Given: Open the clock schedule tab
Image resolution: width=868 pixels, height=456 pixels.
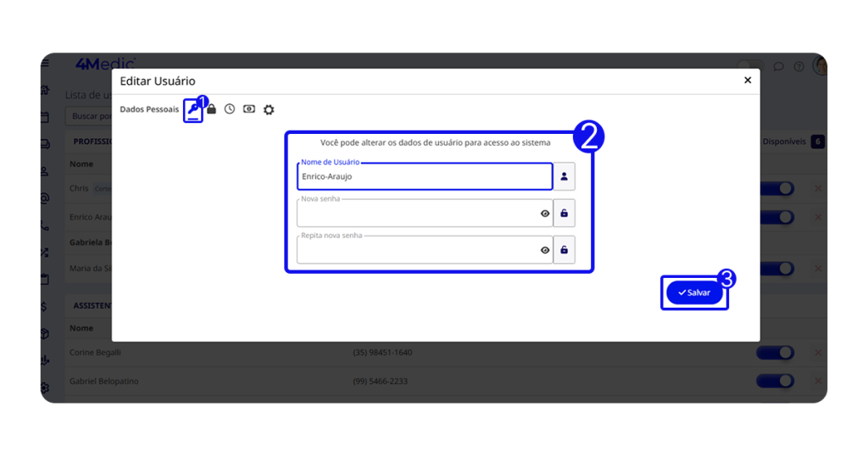Looking at the screenshot, I should pyautogui.click(x=230, y=109).
